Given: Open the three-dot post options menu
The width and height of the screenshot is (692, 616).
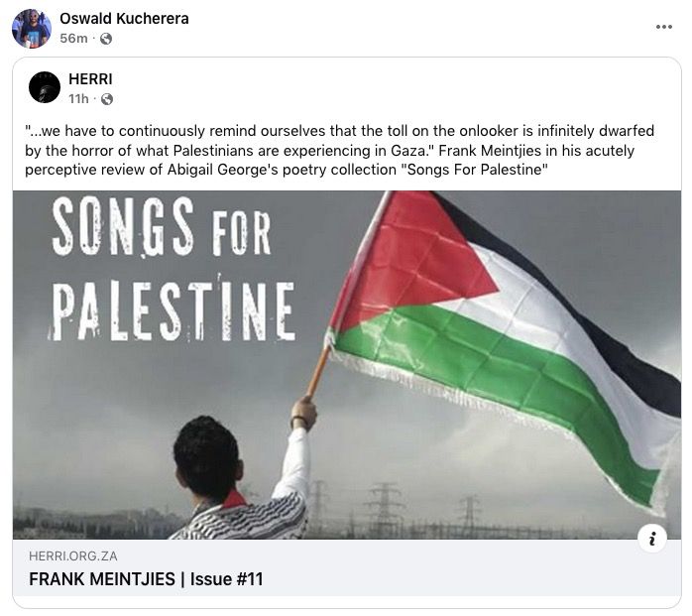Looking at the screenshot, I should point(663,27).
